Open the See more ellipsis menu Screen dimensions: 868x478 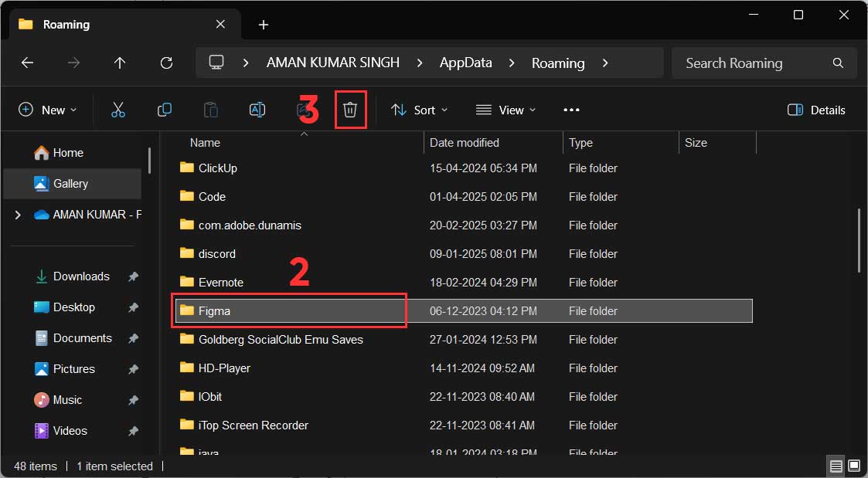tap(571, 110)
